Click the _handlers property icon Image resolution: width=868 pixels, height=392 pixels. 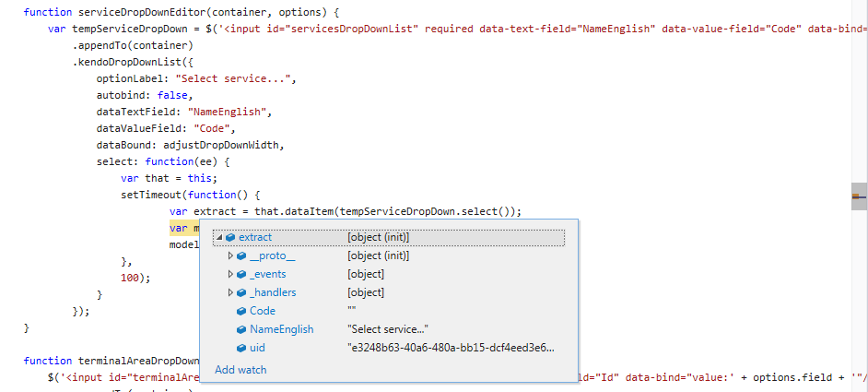click(x=241, y=292)
